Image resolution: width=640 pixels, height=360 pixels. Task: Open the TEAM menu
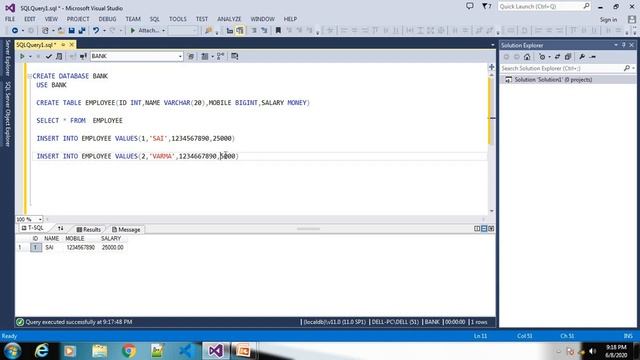(133, 19)
